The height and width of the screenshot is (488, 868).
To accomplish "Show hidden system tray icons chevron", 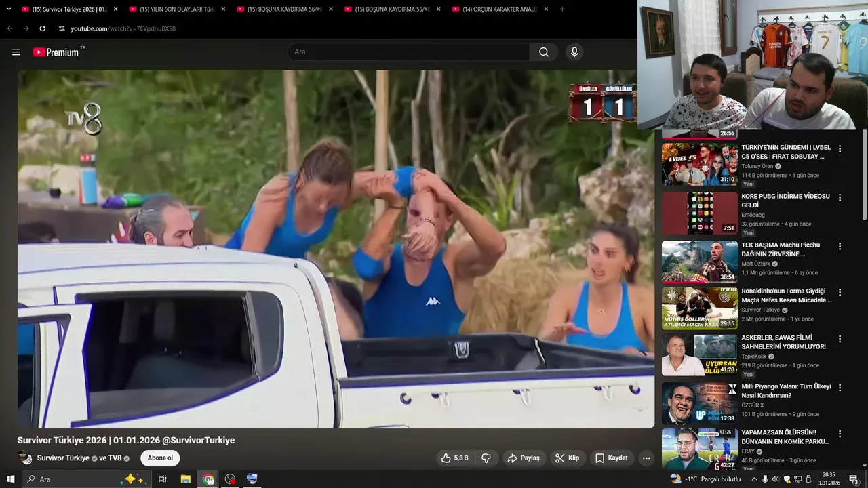I will [754, 479].
